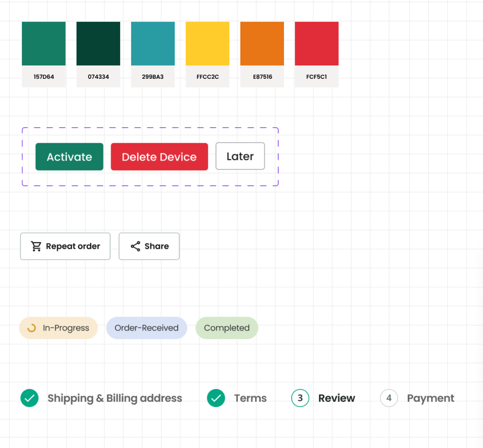Pick the FFCC2C yellow swatch

[x=207, y=44]
